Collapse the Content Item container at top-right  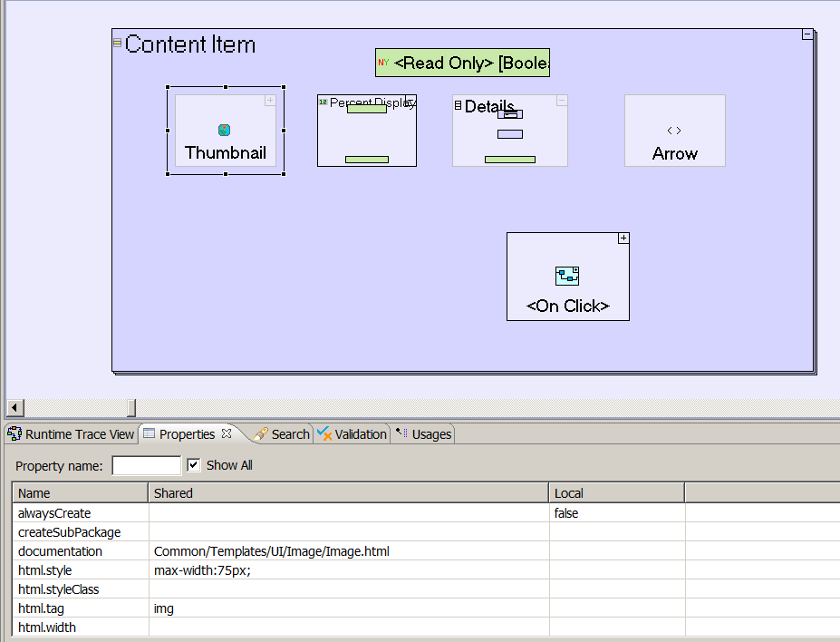tap(806, 34)
